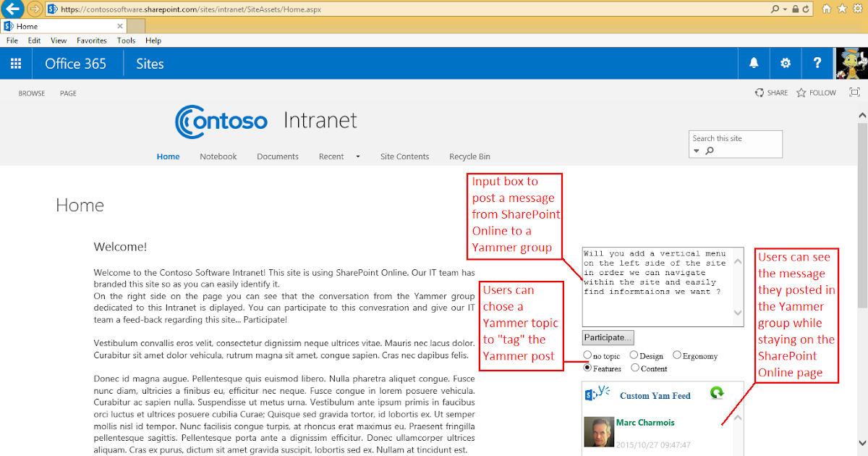
Task: Click the Welcome! heading text
Action: [x=120, y=247]
